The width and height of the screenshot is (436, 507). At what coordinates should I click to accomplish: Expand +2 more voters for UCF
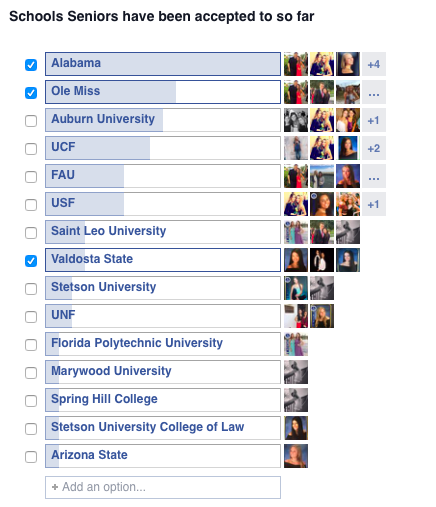[x=374, y=148]
